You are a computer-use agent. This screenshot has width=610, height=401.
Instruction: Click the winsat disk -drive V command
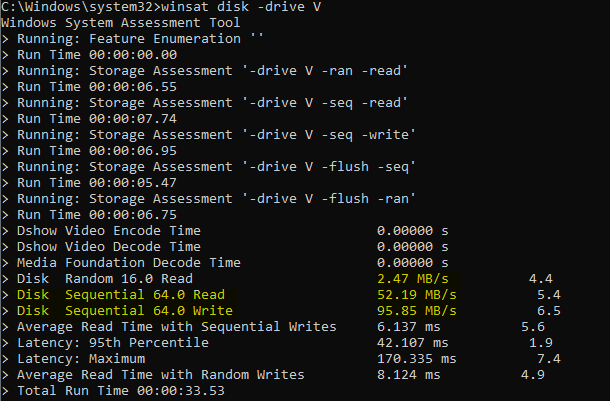pyautogui.click(x=241, y=7)
